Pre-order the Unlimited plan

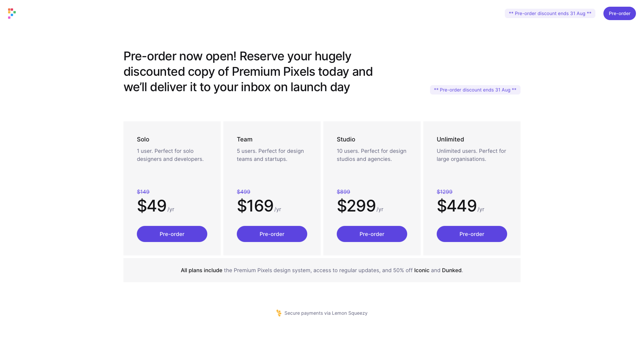coord(472,234)
